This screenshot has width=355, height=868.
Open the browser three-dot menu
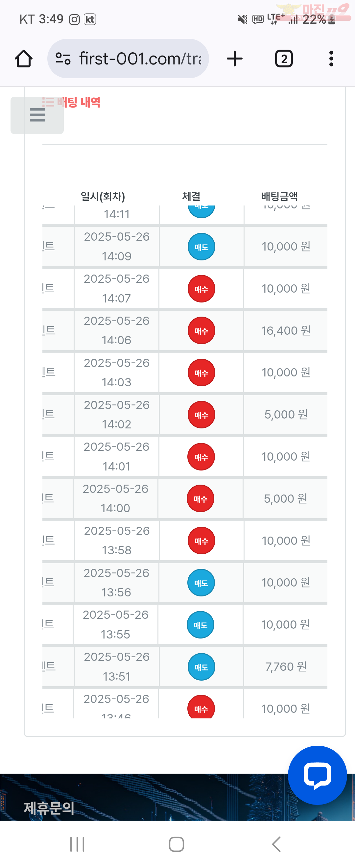point(331,59)
